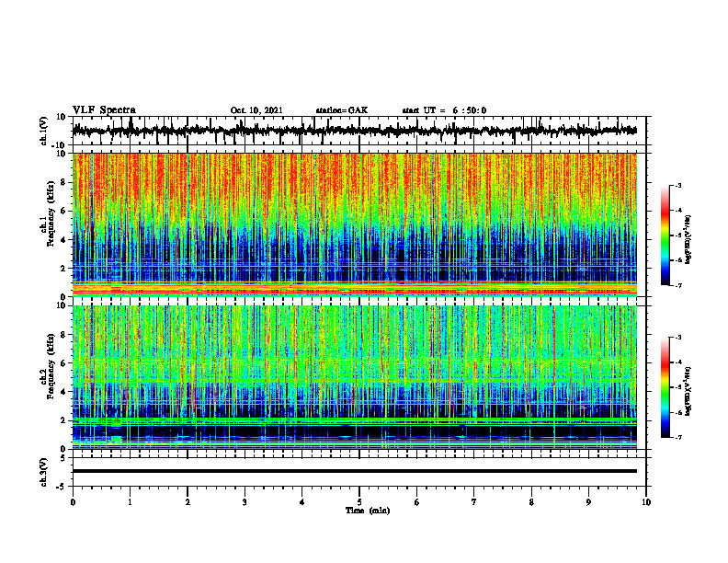Image resolution: width=728 pixels, height=563 pixels.
Task: Click the "Time (min)" x-axis label
Action: [x=368, y=511]
